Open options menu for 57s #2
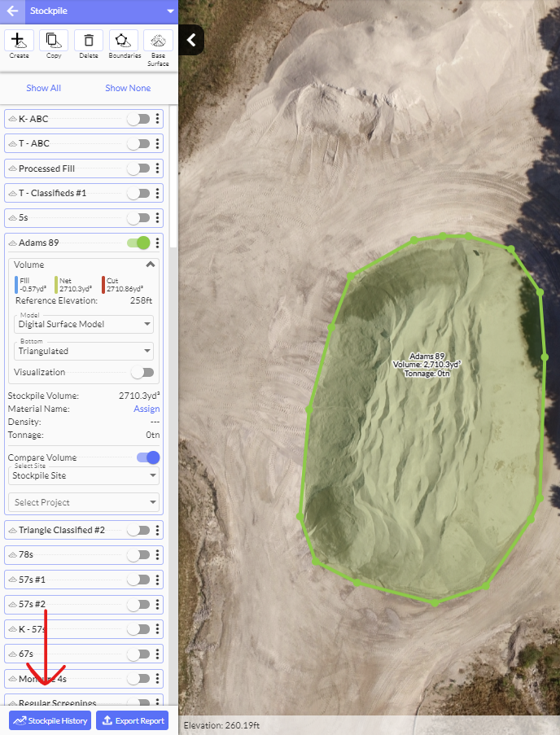This screenshot has height=735, width=560. tap(157, 605)
